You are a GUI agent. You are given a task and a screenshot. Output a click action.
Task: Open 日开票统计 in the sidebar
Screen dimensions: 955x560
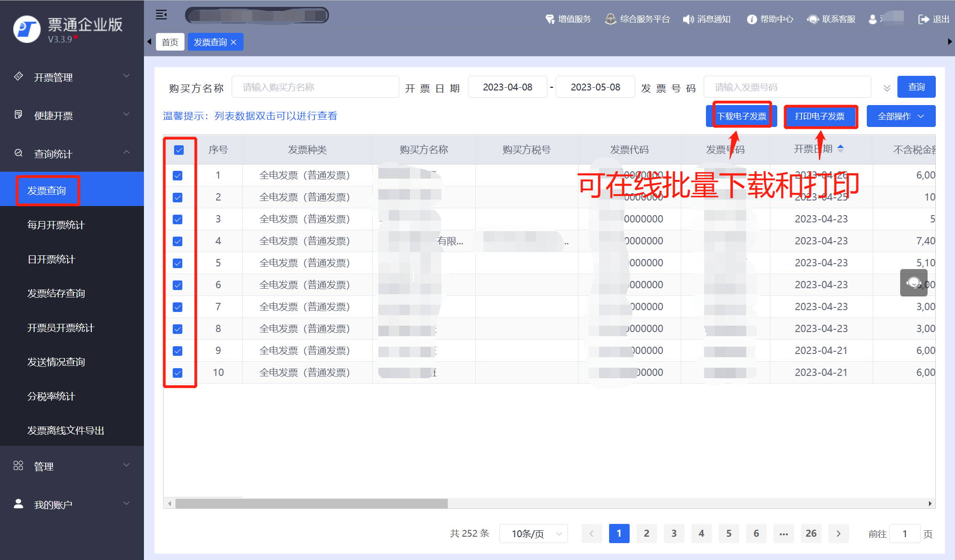click(x=72, y=259)
